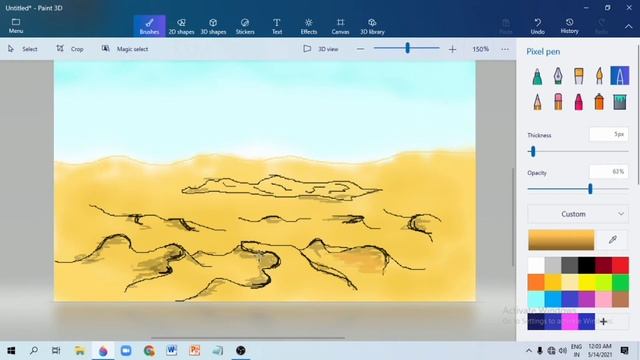Screen dimensions: 640x360
Task: Toggle 3D view
Action: [x=321, y=49]
